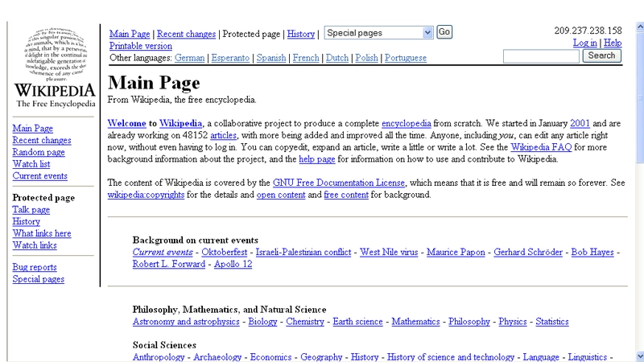Open the 2001 year link
This screenshot has width=644, height=362.
click(x=580, y=124)
